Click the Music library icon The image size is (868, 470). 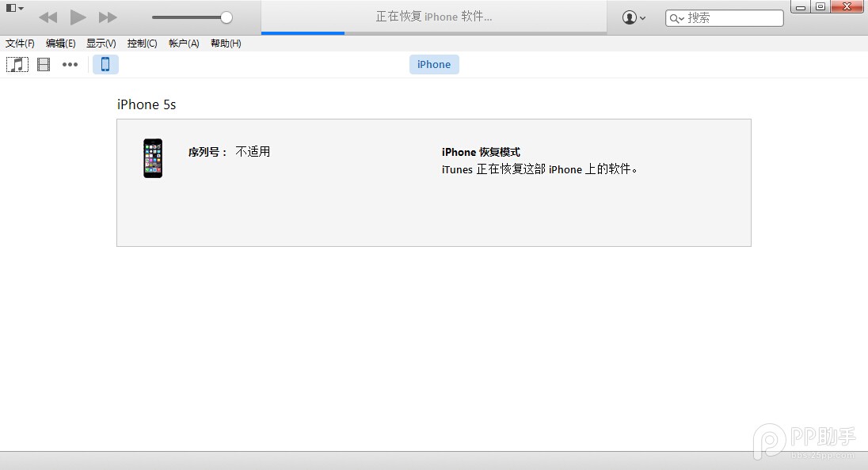(x=17, y=65)
